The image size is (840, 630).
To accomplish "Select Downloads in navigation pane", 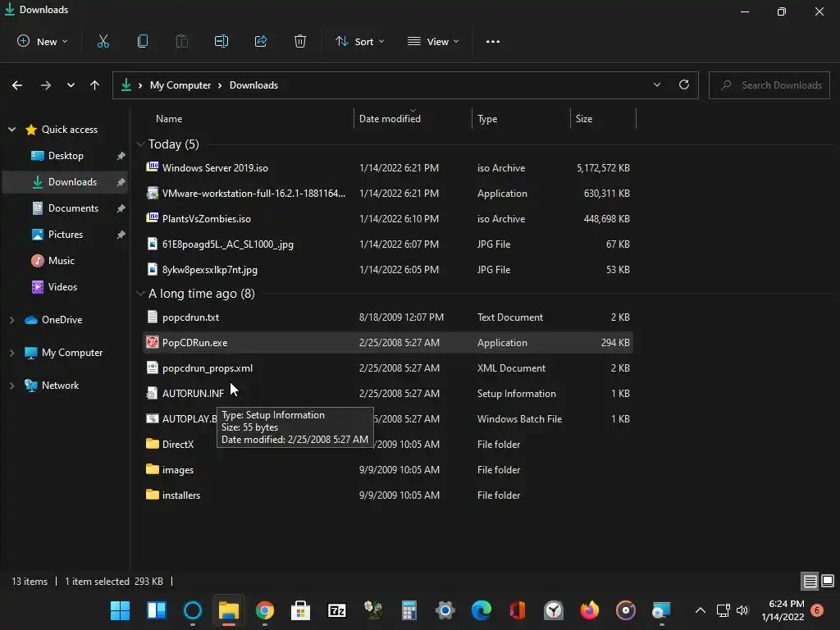I will coord(66,182).
